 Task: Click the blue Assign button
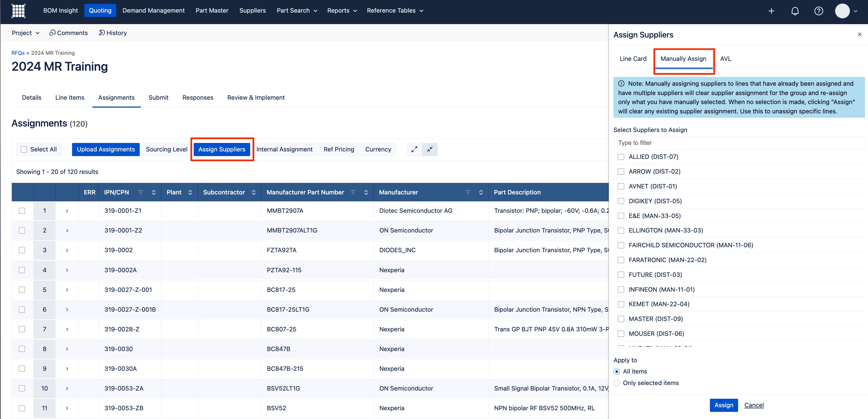[724, 405]
